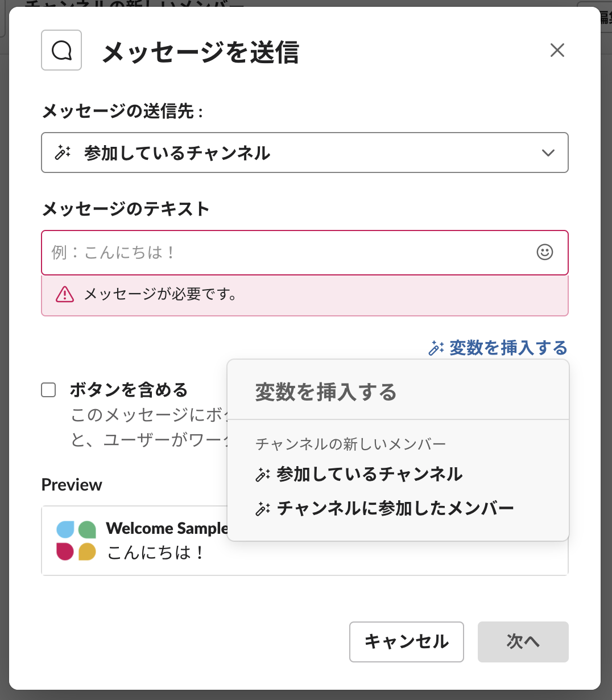612x700 pixels.
Task: Open the メッセージの送信先 dropdown
Action: (x=305, y=153)
